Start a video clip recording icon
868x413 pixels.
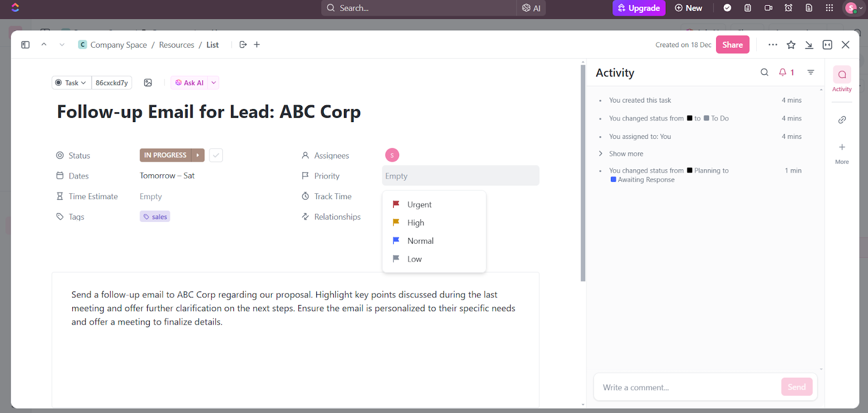tap(768, 8)
